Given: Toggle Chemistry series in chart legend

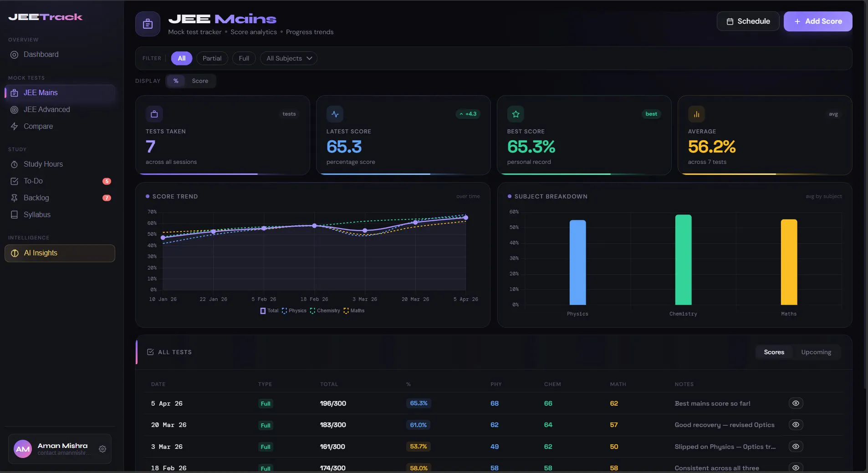Looking at the screenshot, I should click(x=325, y=311).
